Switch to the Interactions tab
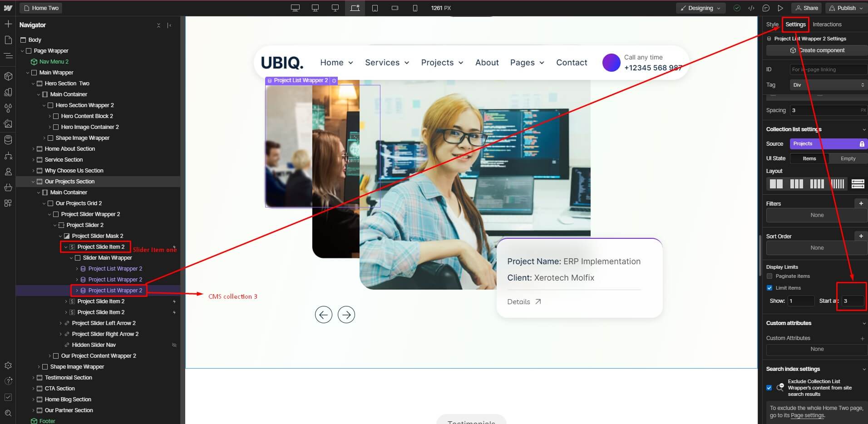Image resolution: width=868 pixels, height=424 pixels. 827,25
